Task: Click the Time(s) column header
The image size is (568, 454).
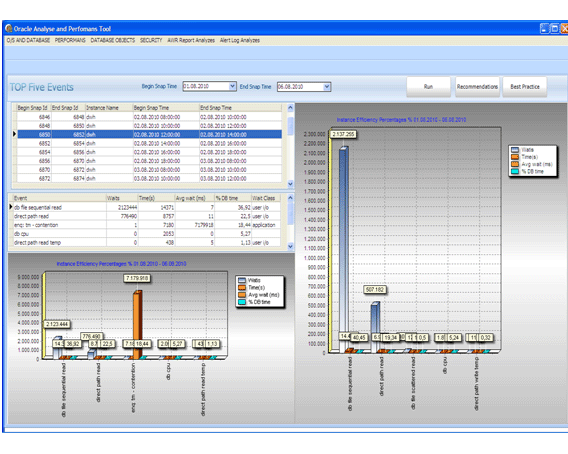Action: pos(156,198)
